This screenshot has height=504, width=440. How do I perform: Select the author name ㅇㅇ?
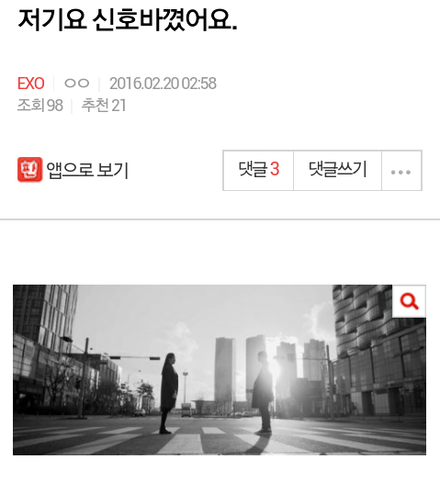point(77,84)
